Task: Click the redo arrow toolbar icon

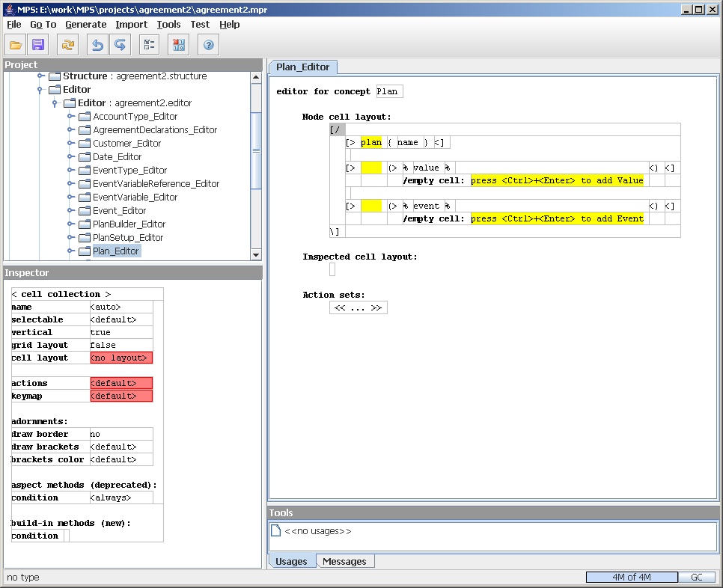Action: pos(119,45)
